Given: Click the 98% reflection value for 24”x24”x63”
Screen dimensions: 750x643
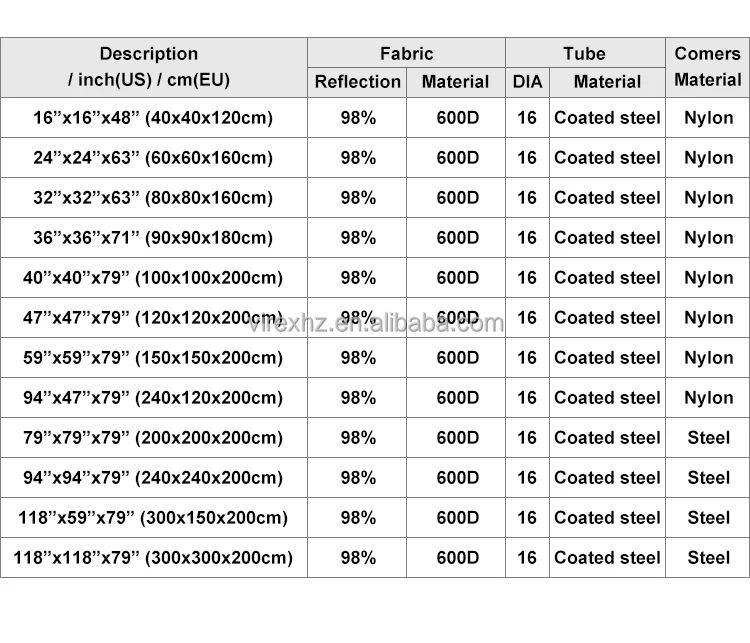Looking at the screenshot, I should pos(357,158).
